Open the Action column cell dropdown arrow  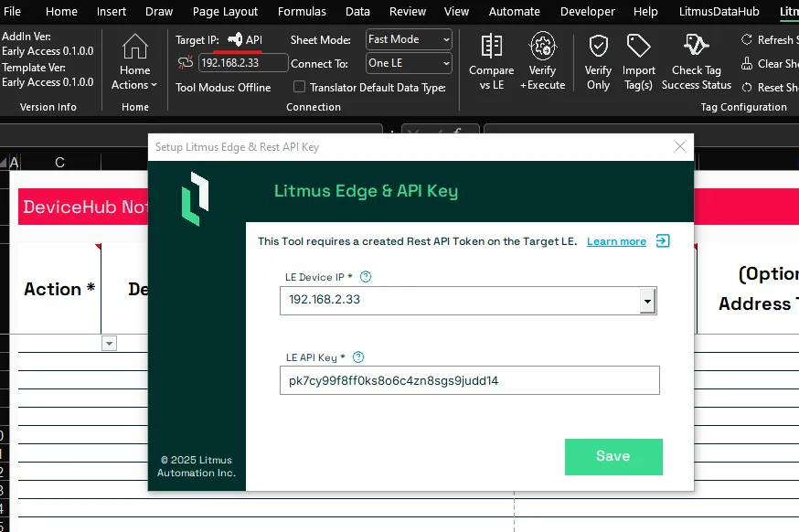[109, 344]
